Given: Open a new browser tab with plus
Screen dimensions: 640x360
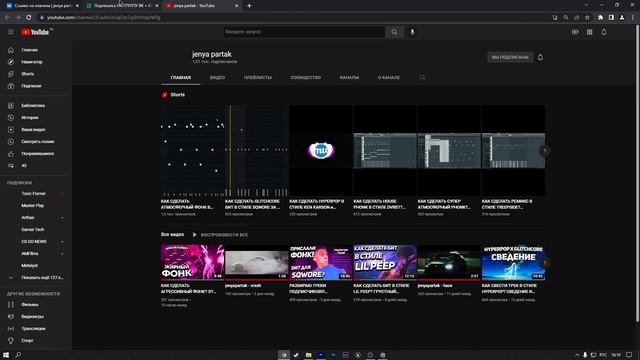Looking at the screenshot, I should point(249,6).
